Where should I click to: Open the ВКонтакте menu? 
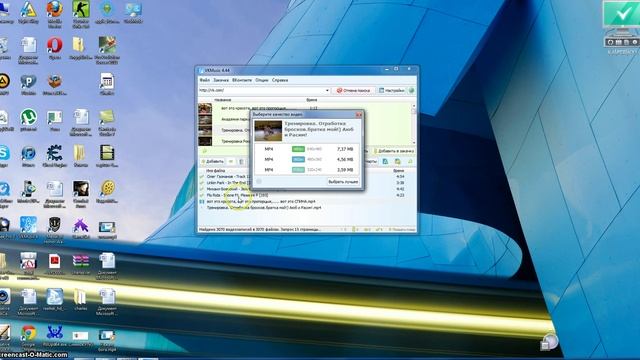(242, 80)
